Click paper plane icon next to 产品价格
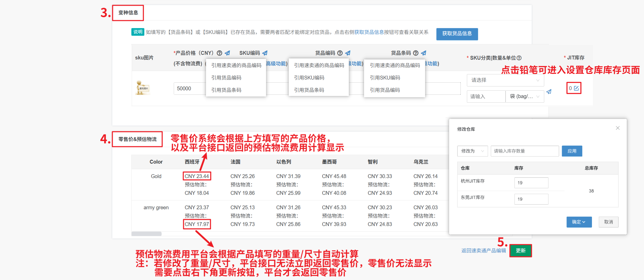 227,53
